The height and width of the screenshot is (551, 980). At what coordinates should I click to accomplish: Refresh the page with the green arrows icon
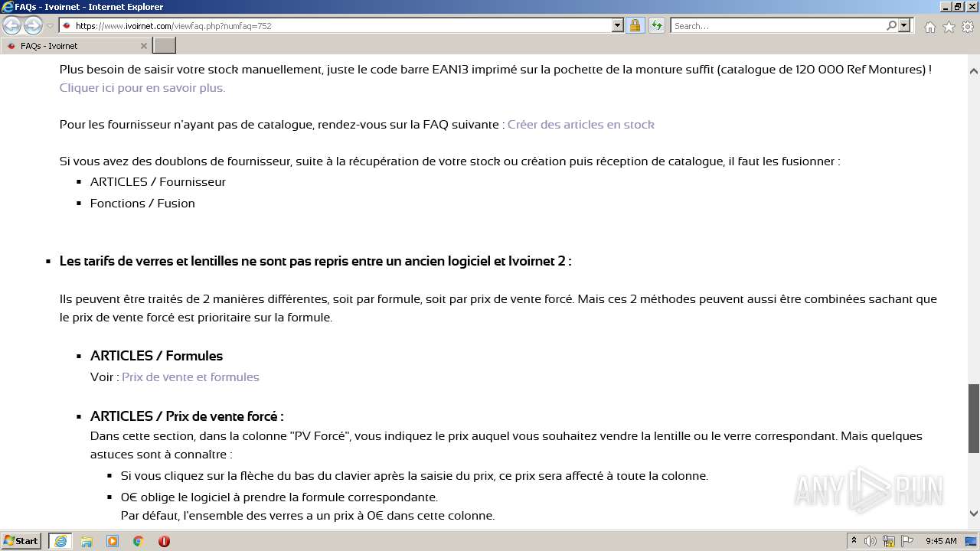click(x=656, y=25)
